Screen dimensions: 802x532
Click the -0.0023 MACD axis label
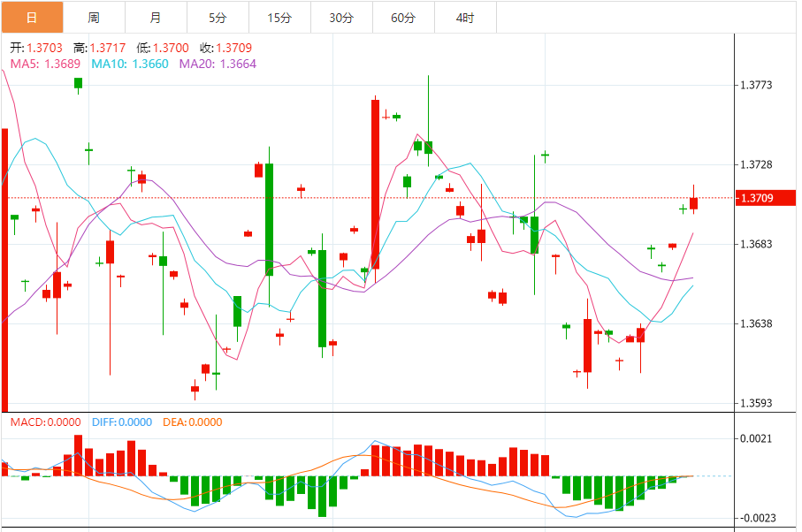coord(757,518)
